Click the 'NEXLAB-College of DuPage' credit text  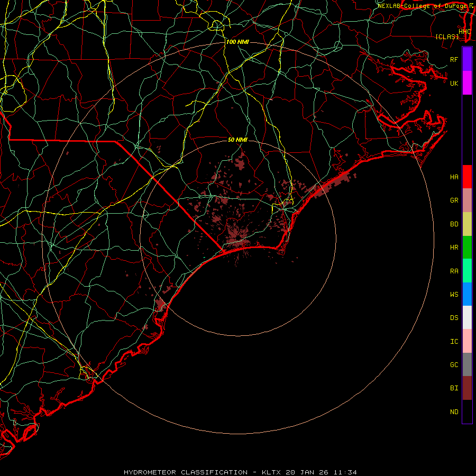click(422, 6)
